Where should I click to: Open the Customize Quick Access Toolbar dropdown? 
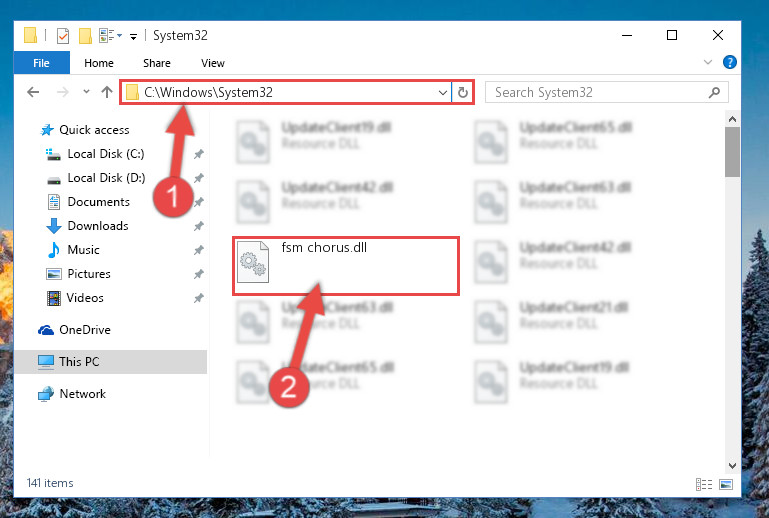(133, 36)
